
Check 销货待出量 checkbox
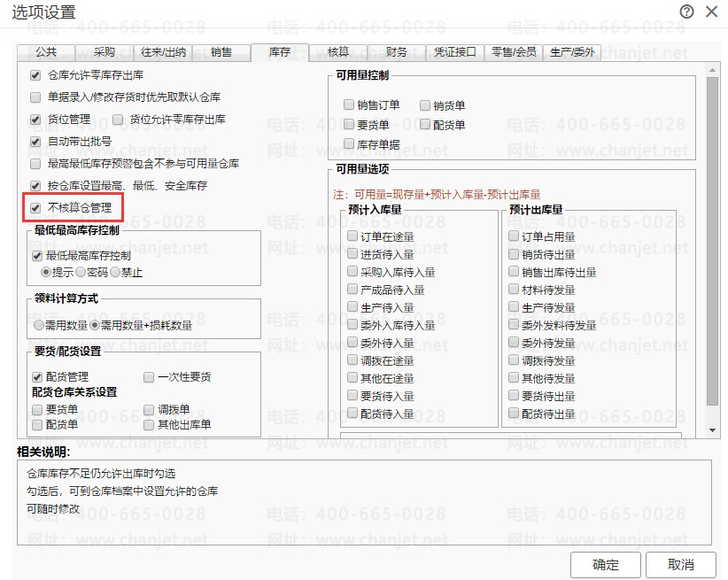click(x=514, y=254)
